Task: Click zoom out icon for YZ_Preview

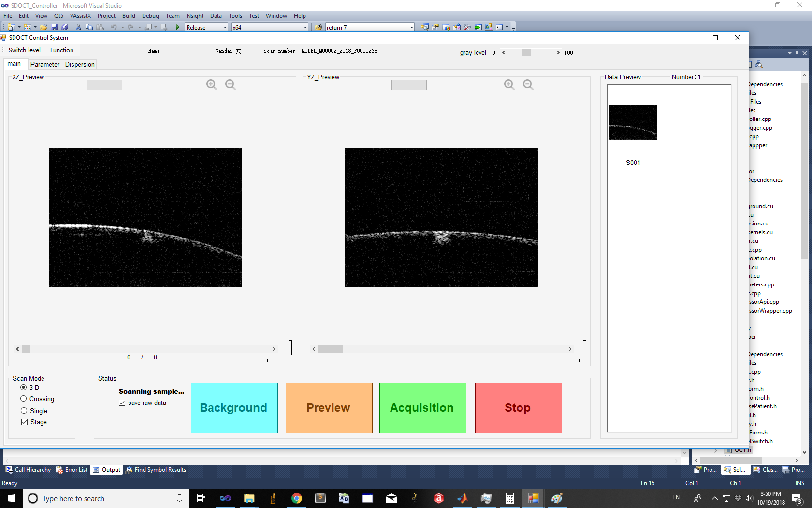Action: coord(528,85)
